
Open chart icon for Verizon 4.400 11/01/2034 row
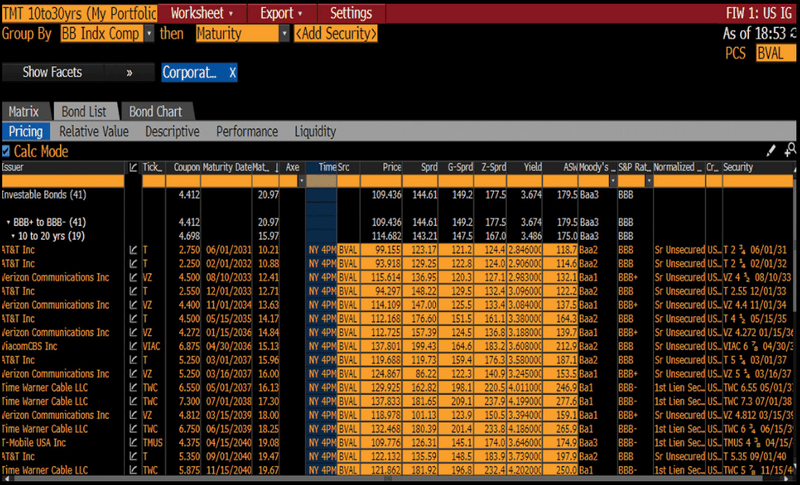133,305
